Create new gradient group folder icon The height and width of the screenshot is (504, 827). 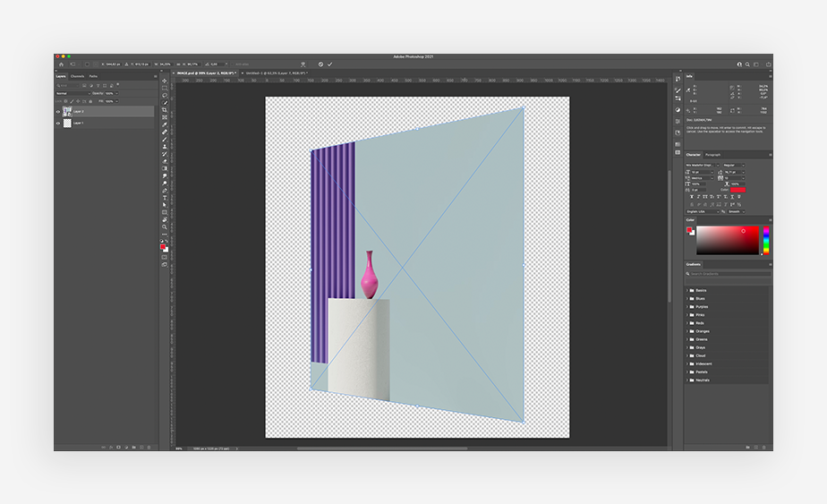[x=747, y=447]
